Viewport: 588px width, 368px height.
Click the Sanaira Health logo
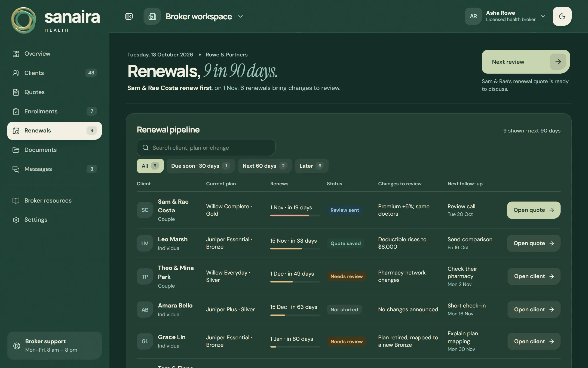[56, 20]
